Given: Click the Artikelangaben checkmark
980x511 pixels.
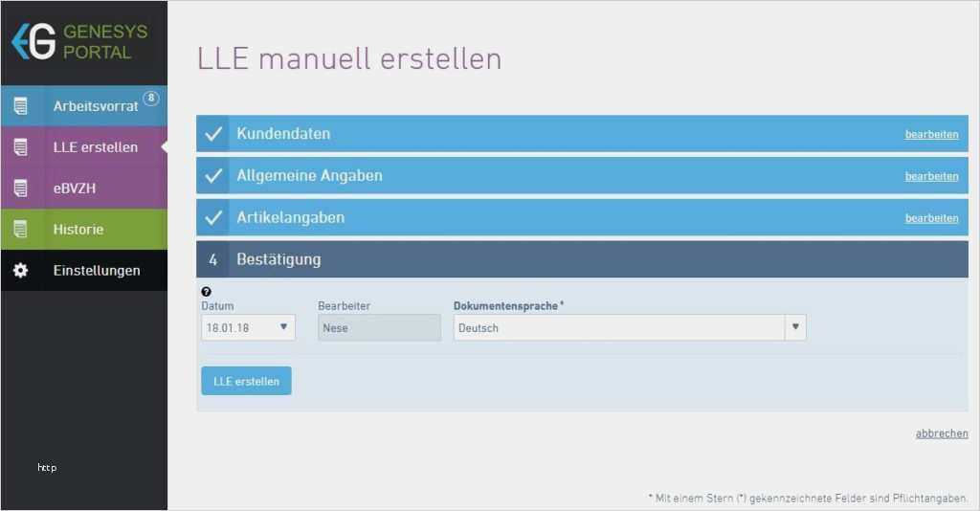Looking at the screenshot, I should 213,217.
